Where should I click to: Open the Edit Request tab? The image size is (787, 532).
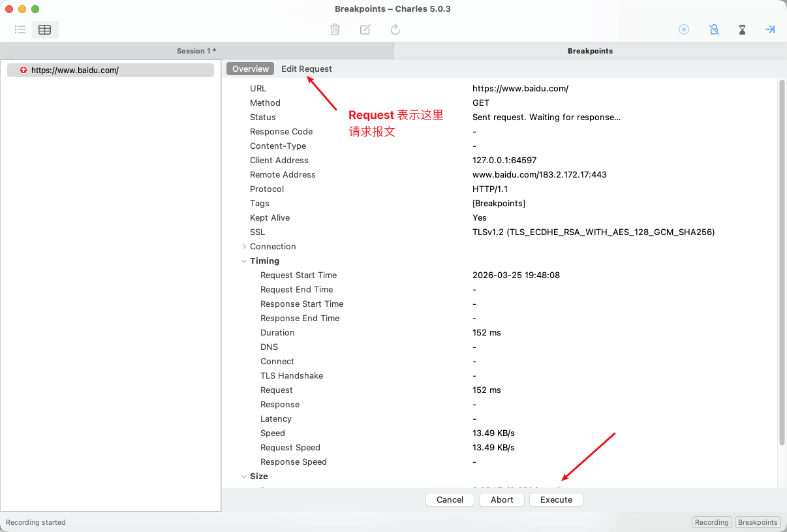pyautogui.click(x=307, y=69)
